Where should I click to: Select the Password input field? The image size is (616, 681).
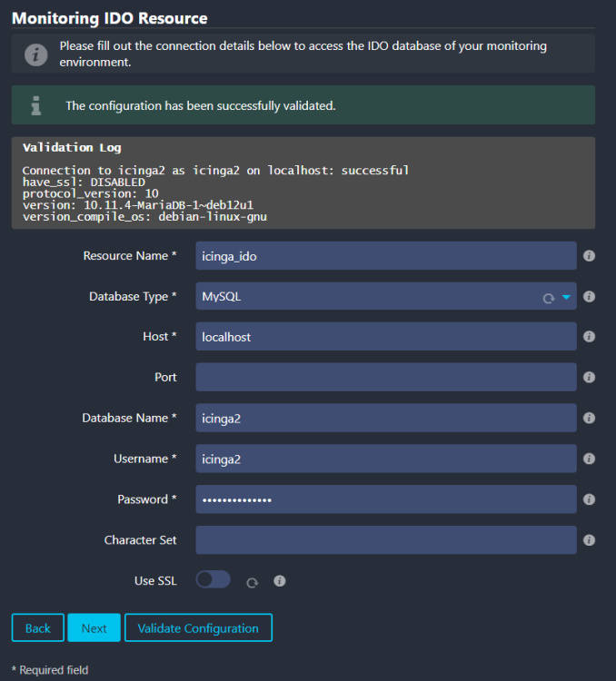385,499
